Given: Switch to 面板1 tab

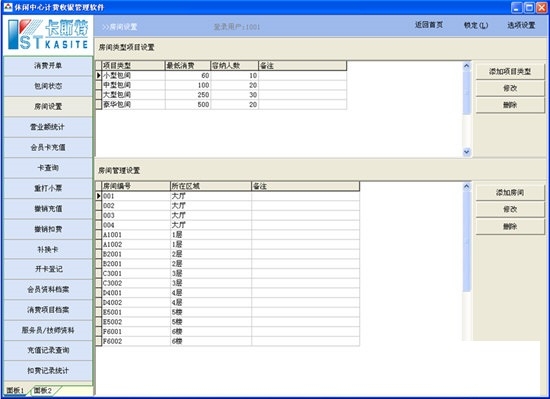Looking at the screenshot, I should pos(16,391).
